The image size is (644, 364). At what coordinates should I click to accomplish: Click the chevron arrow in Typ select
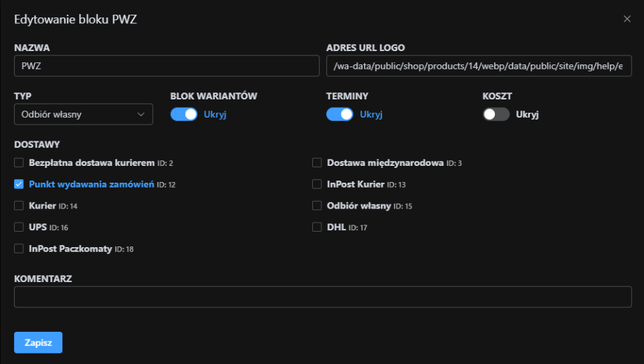click(x=141, y=114)
